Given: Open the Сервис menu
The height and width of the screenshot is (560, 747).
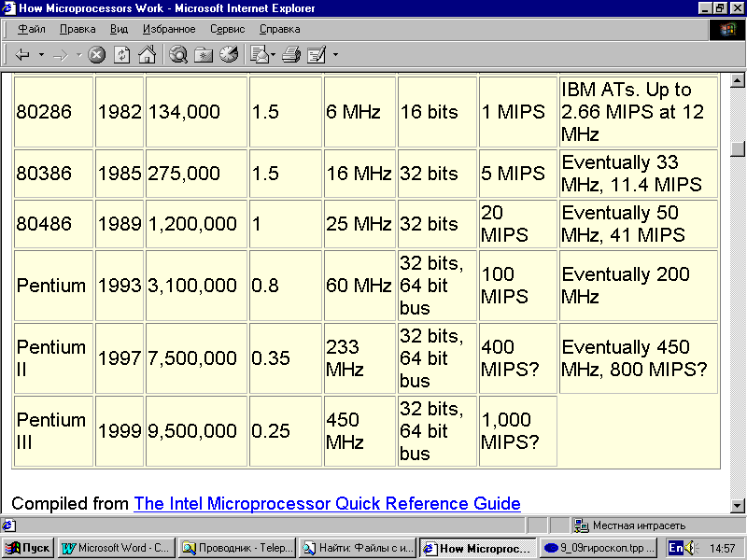Looking at the screenshot, I should click(228, 29).
